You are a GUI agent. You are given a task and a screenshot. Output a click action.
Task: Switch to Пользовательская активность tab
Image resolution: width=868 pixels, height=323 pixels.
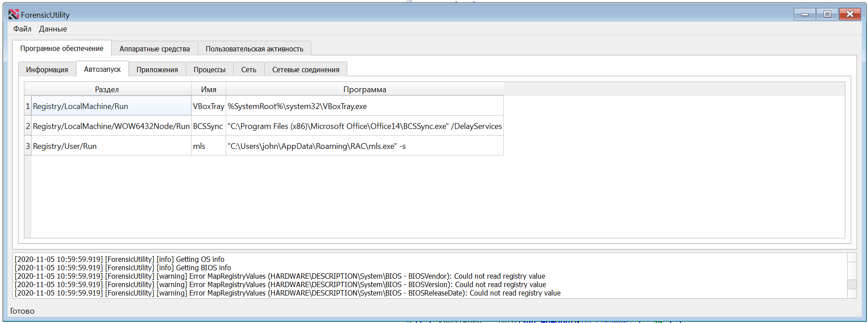pyautogui.click(x=254, y=49)
